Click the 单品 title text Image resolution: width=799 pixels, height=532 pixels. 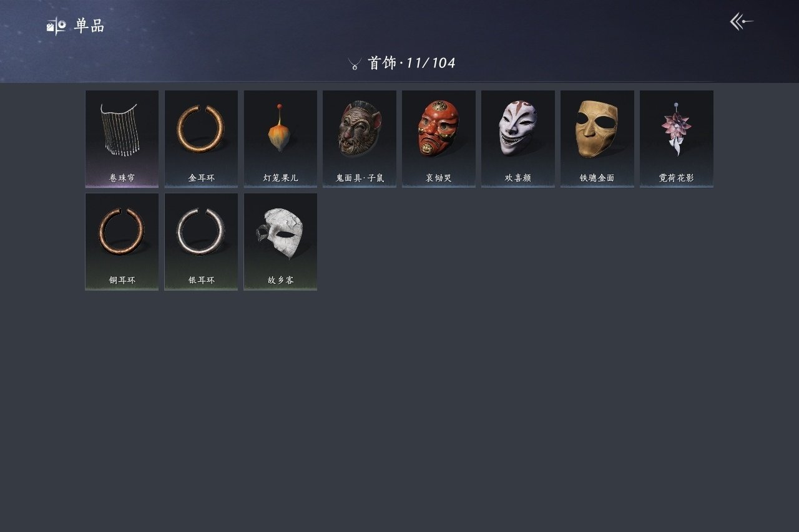click(89, 26)
